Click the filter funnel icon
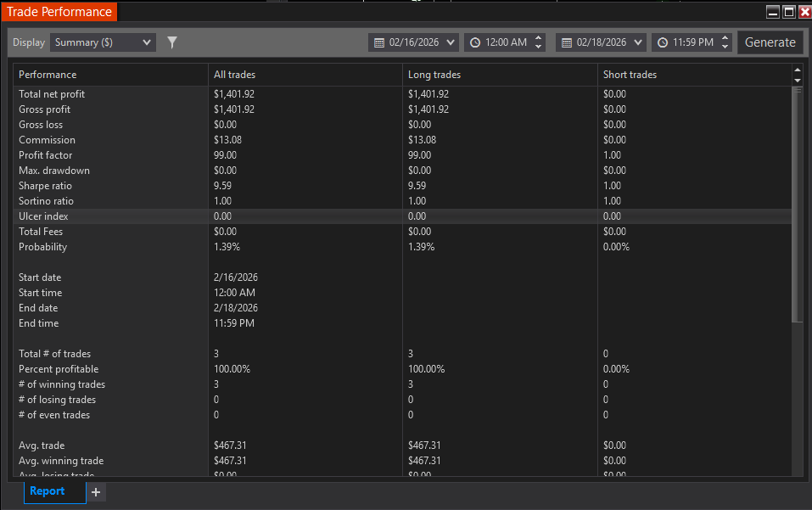Screen dimensions: 812x510 [x=172, y=42]
